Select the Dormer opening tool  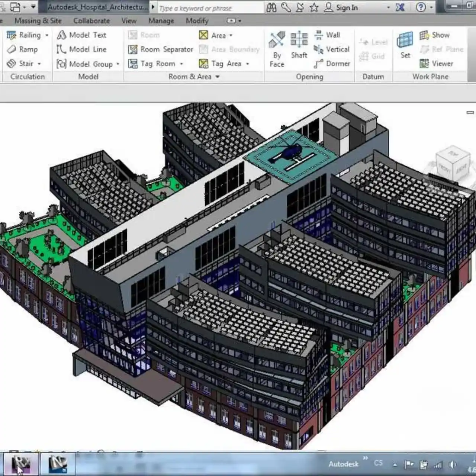tap(332, 64)
